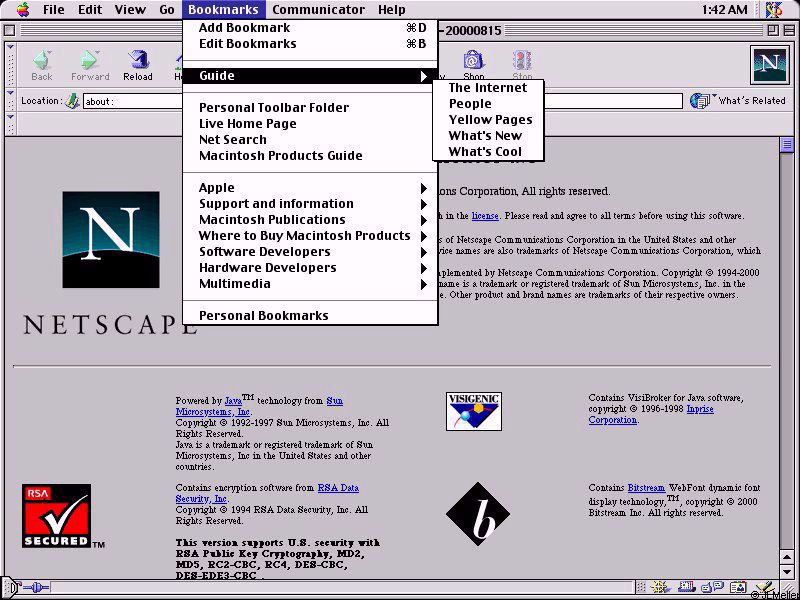Choose Add Bookmark from the menu
The height and width of the screenshot is (600, 800).
point(310,28)
